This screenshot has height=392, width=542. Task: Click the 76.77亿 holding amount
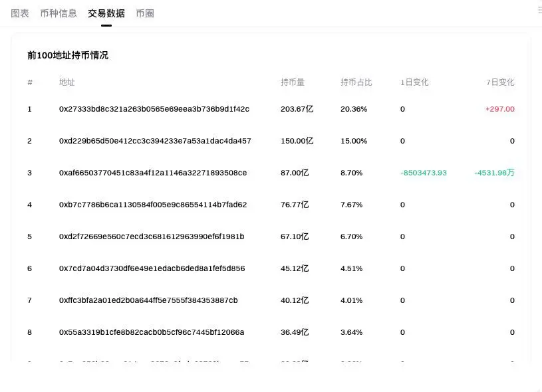(295, 205)
